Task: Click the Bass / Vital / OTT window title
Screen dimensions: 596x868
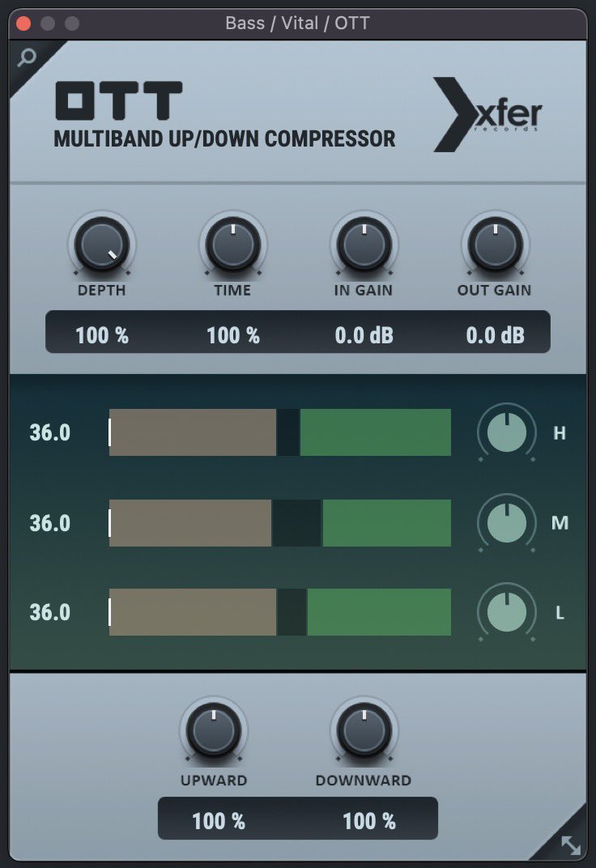Action: [298, 23]
